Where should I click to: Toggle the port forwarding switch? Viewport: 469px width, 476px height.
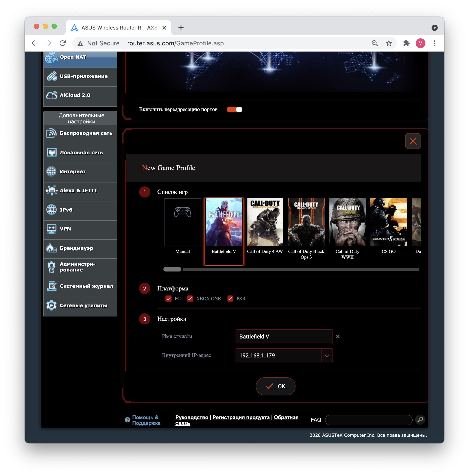point(234,110)
